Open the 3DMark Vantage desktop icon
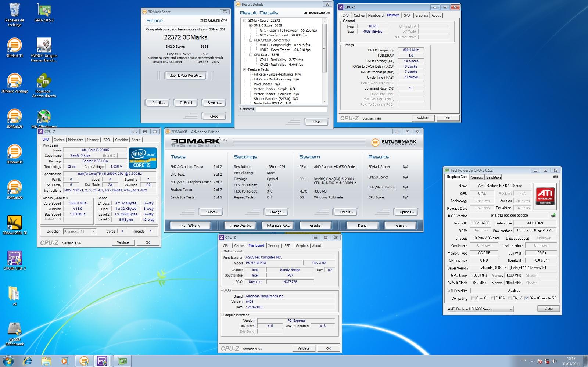Image resolution: width=588 pixels, height=367 pixels. point(14,83)
